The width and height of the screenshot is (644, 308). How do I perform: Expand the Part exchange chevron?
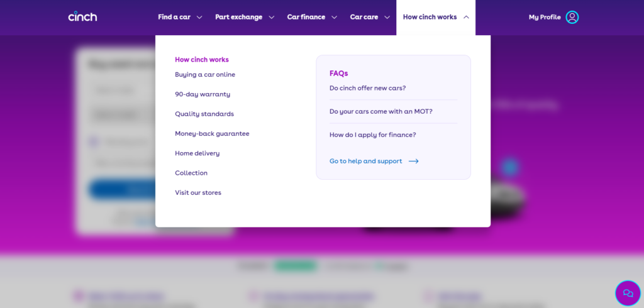point(271,17)
